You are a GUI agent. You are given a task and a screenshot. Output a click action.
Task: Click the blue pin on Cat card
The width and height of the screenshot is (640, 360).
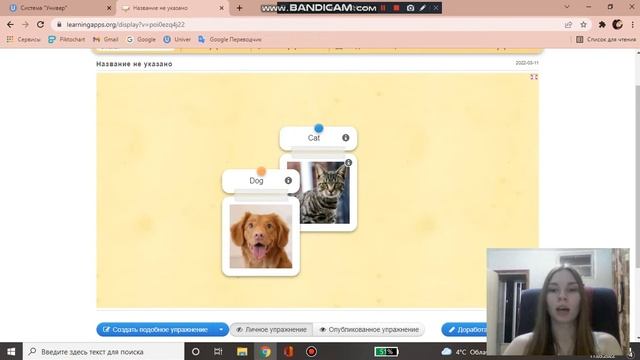318,129
